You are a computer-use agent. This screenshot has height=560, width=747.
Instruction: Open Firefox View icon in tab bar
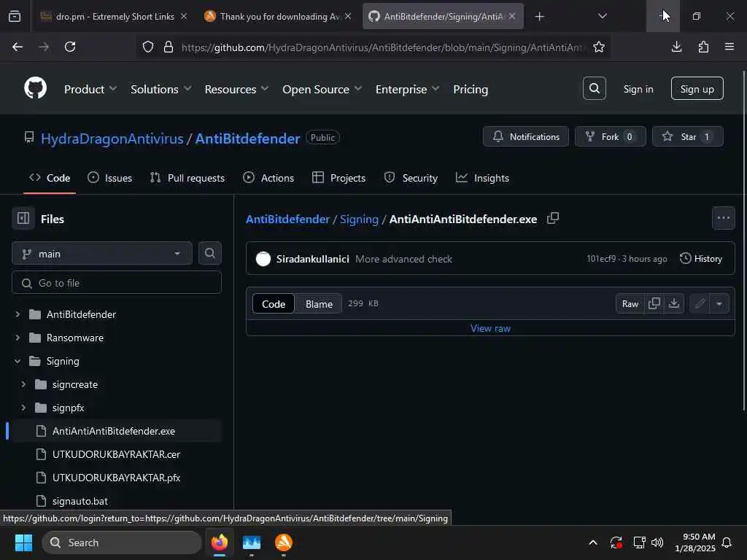(x=15, y=17)
